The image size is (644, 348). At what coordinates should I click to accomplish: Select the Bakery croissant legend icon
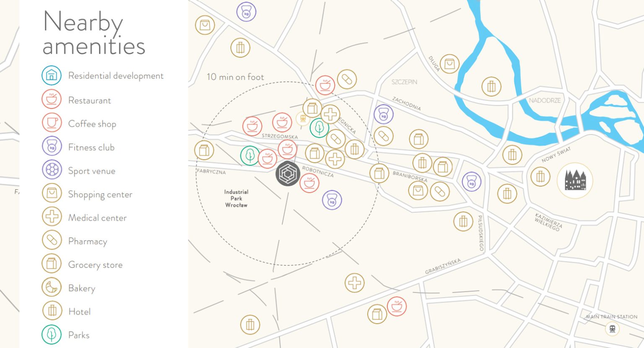click(52, 287)
